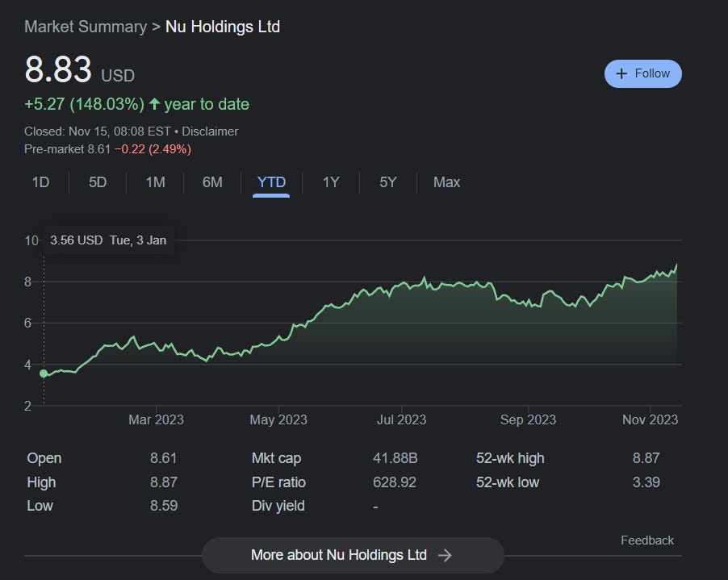Open the Feedback link

point(647,540)
